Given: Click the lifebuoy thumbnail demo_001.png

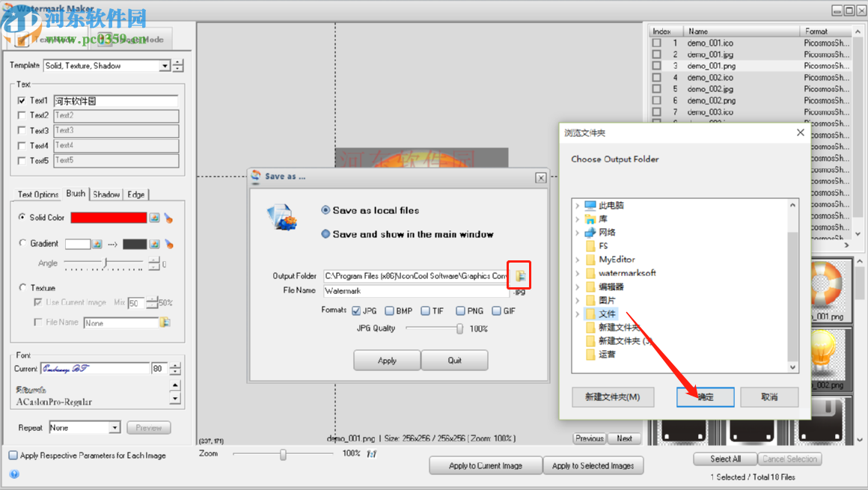Looking at the screenshot, I should tap(827, 290).
